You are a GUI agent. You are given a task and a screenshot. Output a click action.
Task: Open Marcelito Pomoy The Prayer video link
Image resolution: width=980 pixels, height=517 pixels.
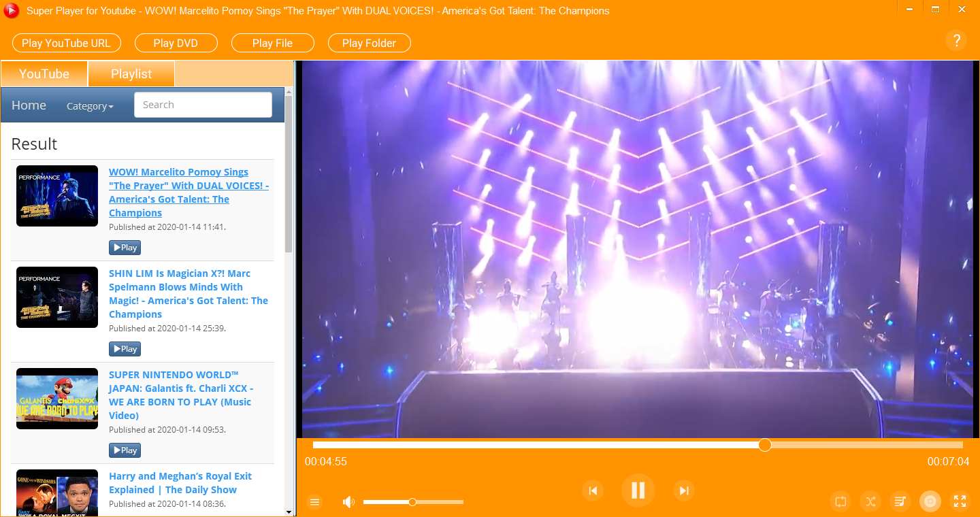tap(189, 193)
